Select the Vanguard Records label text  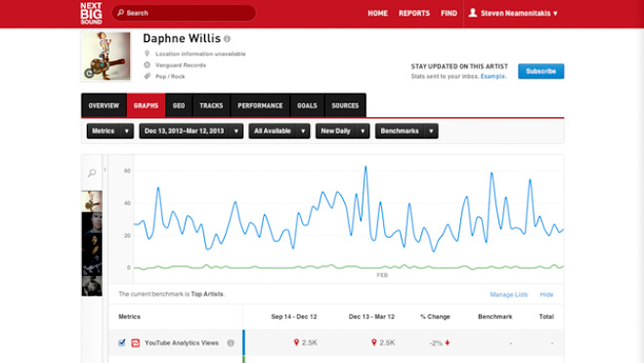pos(181,65)
